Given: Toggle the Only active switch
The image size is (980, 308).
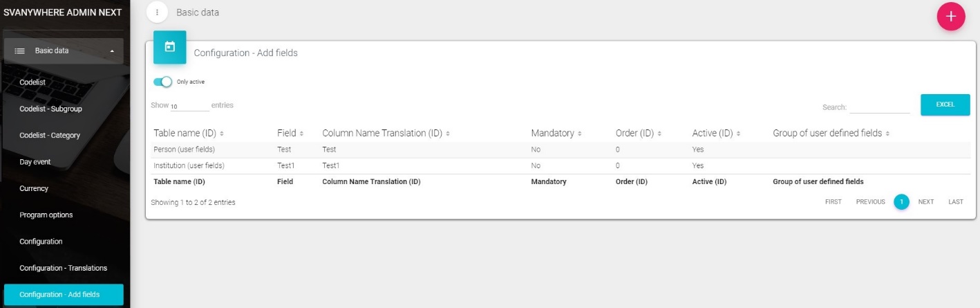Looking at the screenshot, I should click(163, 82).
